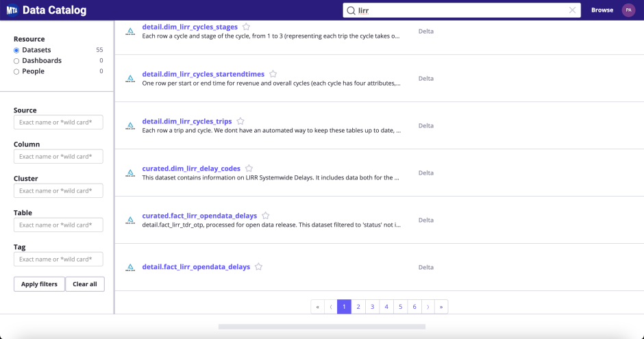
Task: Select results page 1
Action: 344,307
